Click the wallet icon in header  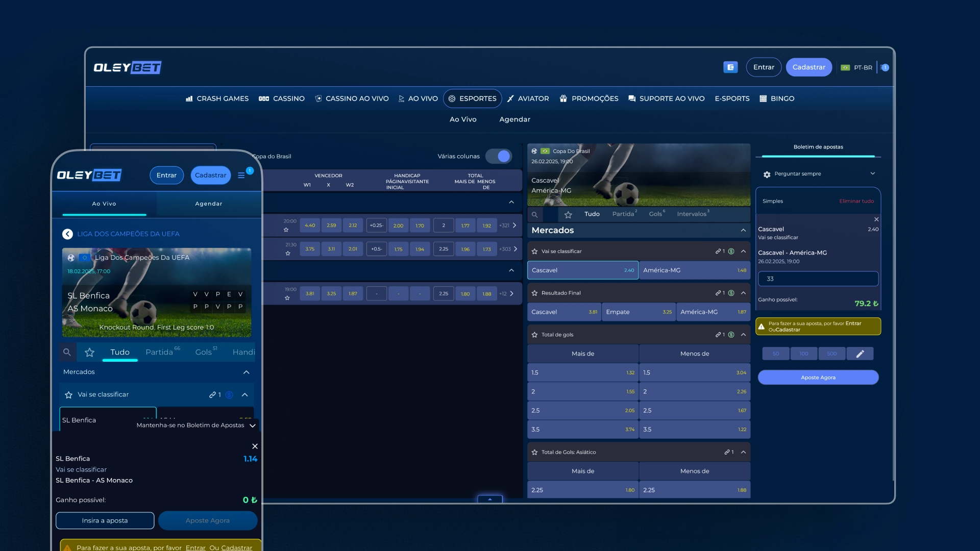coord(730,67)
